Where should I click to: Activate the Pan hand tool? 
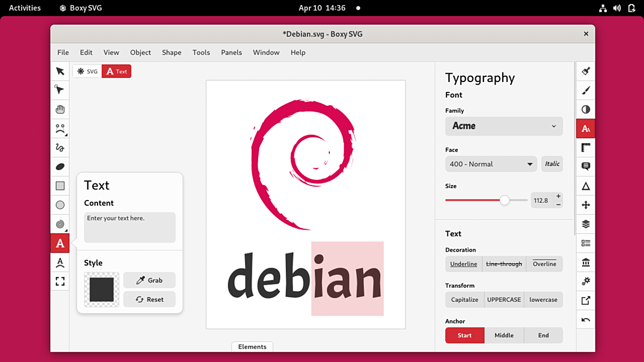[60, 109]
